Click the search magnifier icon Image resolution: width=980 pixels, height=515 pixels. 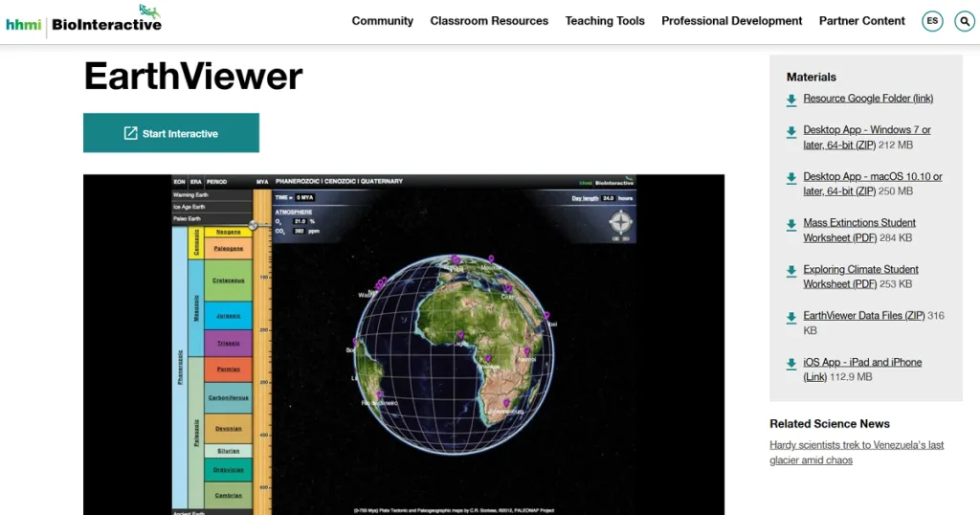pyautogui.click(x=964, y=21)
